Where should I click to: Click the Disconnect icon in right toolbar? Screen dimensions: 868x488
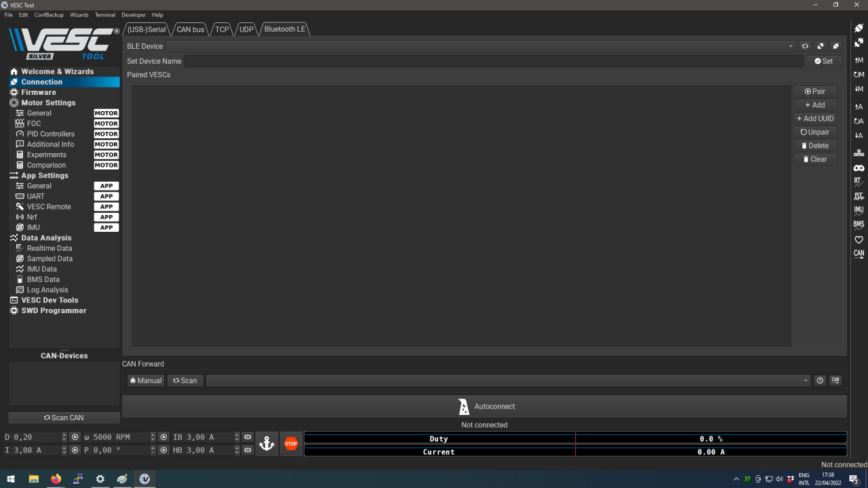pyautogui.click(x=859, y=43)
